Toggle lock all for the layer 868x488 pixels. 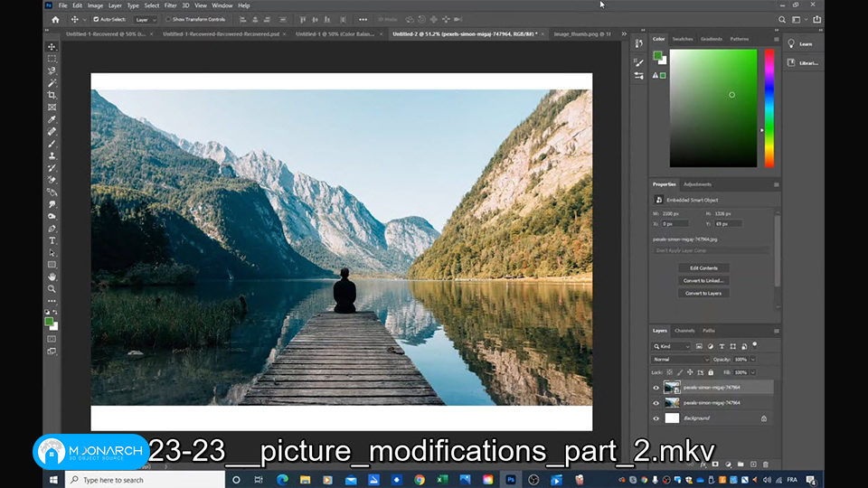tap(711, 373)
